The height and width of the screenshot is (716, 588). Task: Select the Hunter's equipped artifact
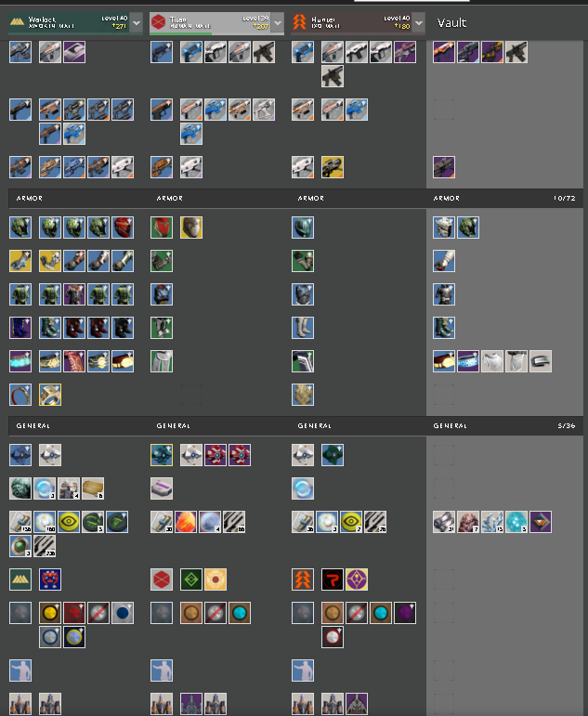(303, 395)
